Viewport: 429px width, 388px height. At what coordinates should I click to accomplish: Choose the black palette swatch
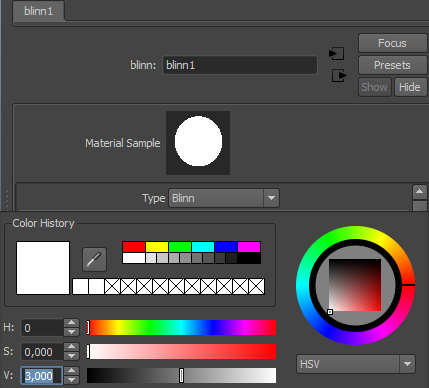249,258
